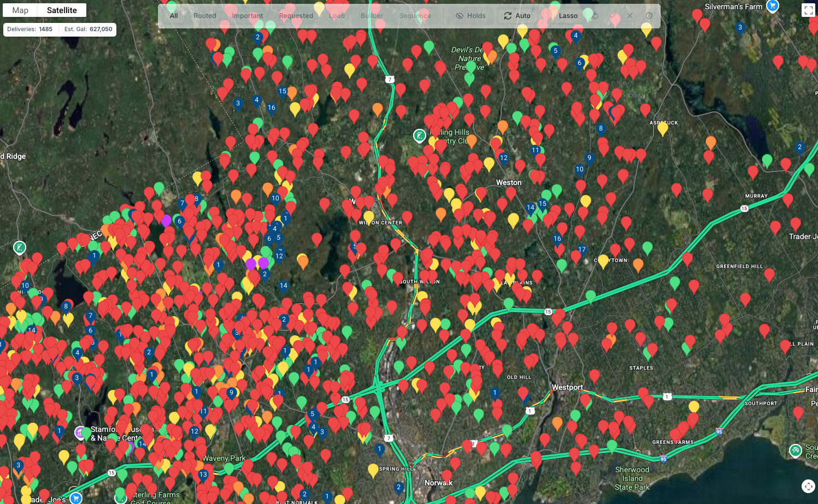Switch to Map view
This screenshot has width=818, height=504.
tap(20, 10)
